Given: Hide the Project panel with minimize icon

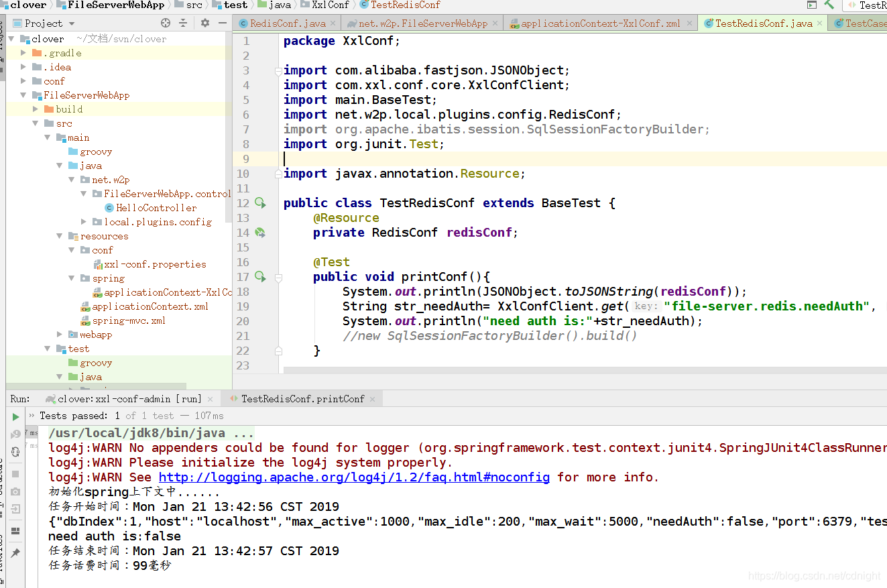Looking at the screenshot, I should coord(221,23).
